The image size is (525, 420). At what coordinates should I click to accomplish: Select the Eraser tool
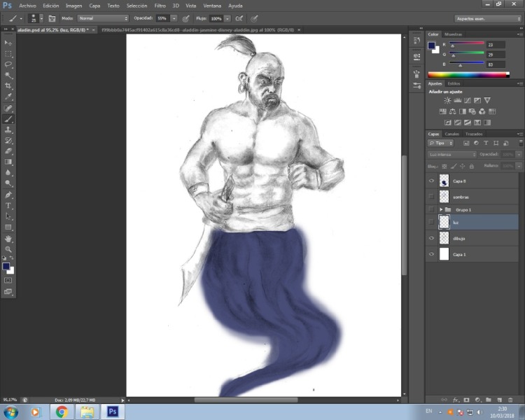point(8,151)
